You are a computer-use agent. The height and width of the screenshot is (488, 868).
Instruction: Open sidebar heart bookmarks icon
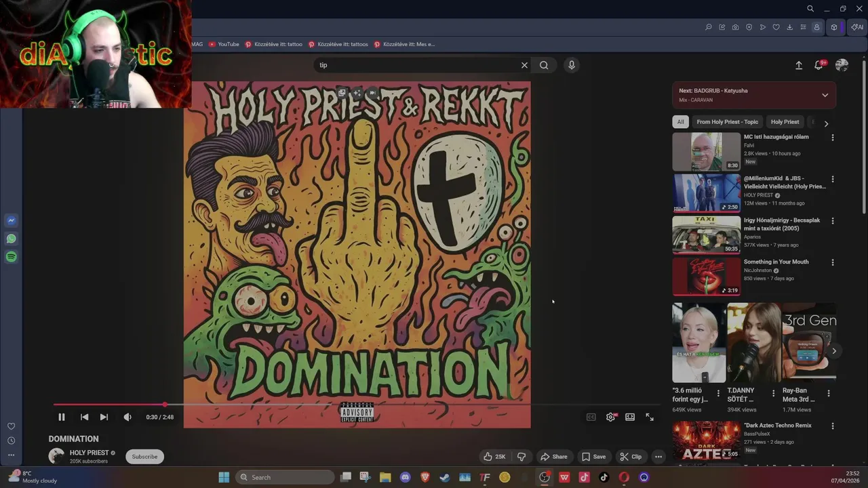(11, 426)
